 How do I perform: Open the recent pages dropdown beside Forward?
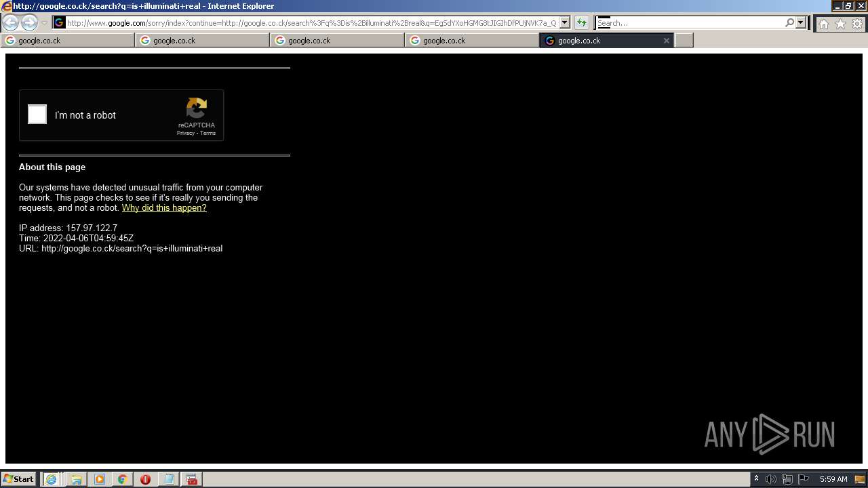tap(45, 23)
